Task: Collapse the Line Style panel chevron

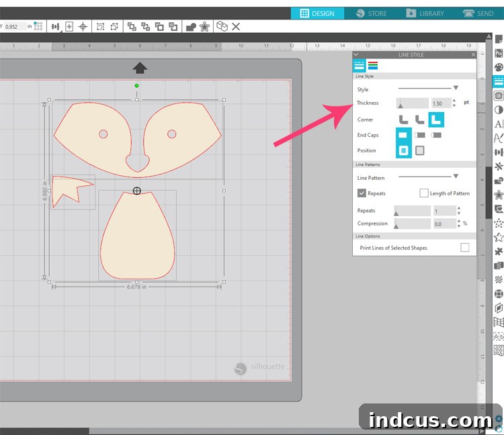Action: [355, 54]
